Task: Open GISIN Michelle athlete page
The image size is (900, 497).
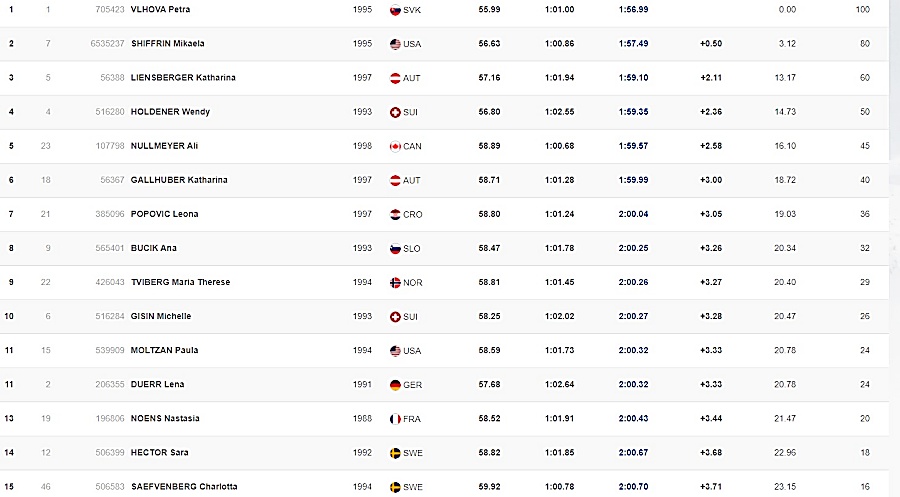Action: point(161,316)
